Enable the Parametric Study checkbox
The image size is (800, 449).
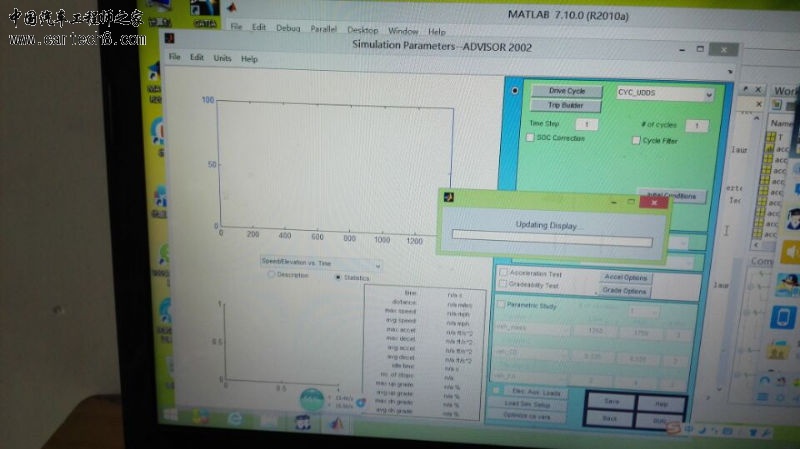(x=501, y=304)
